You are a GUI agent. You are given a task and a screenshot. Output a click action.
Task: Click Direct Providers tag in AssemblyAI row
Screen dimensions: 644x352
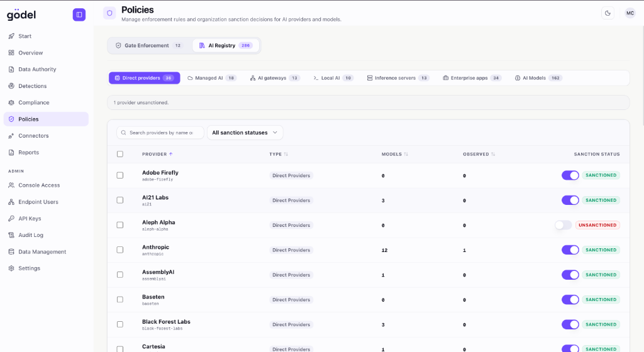pos(291,275)
